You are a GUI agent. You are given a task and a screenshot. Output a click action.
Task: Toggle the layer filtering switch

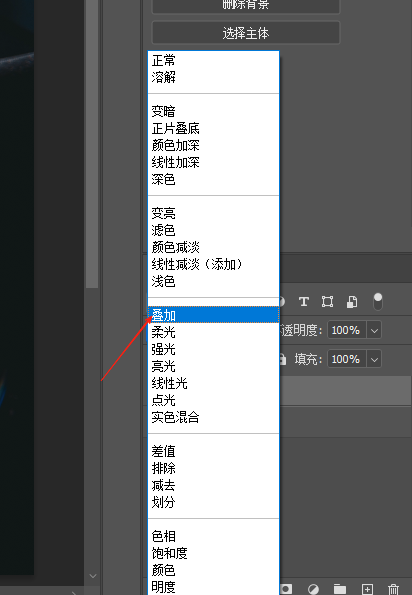tap(377, 301)
